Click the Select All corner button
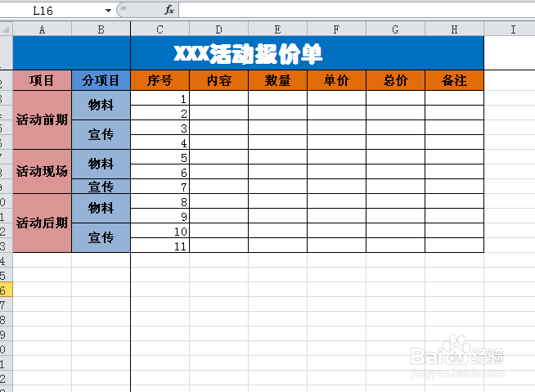The image size is (535, 392). pos(7,29)
